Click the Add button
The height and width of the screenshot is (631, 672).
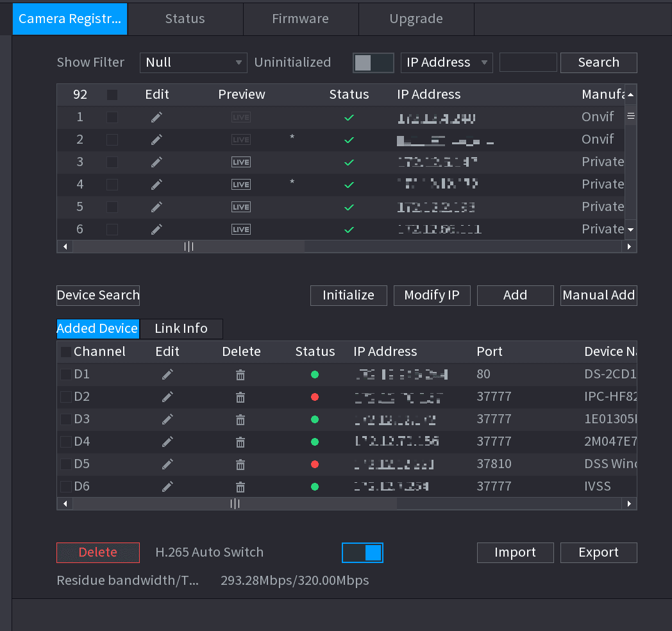[515, 296]
